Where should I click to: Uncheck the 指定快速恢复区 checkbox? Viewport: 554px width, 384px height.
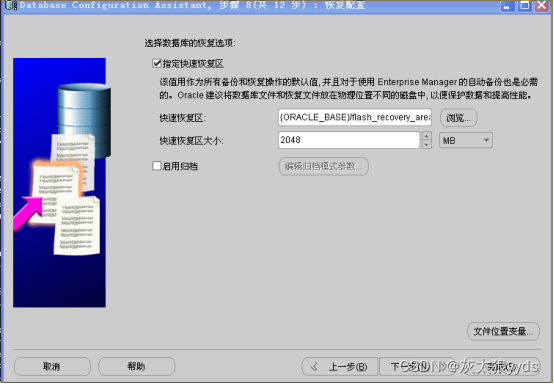click(157, 64)
